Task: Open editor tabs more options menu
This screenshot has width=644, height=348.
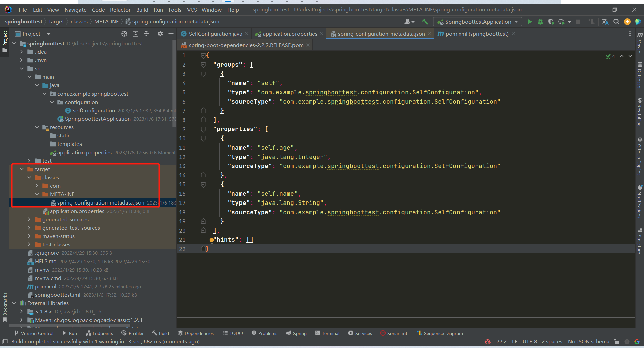Action: click(x=630, y=34)
